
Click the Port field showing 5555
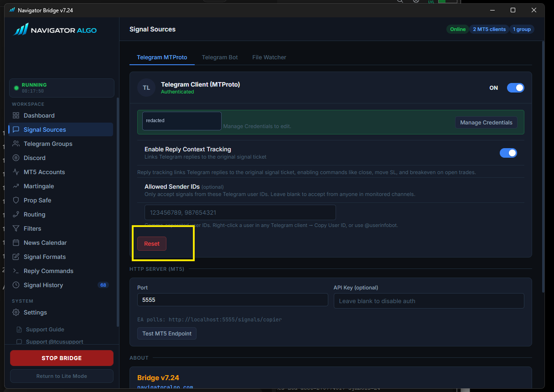233,300
